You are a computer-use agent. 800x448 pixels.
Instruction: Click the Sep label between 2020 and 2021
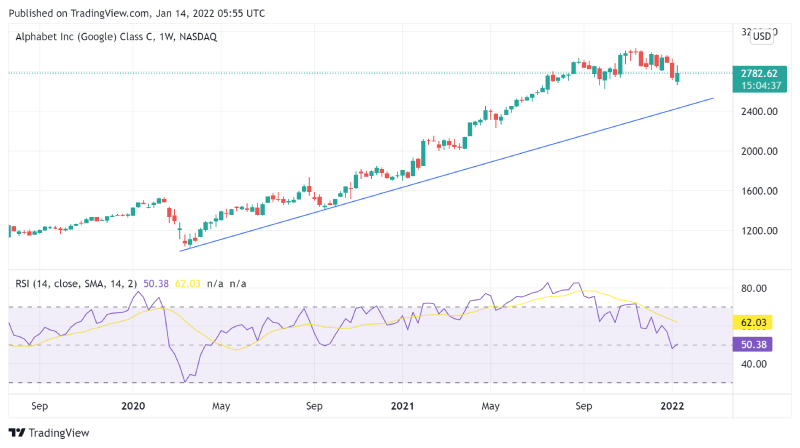click(314, 406)
